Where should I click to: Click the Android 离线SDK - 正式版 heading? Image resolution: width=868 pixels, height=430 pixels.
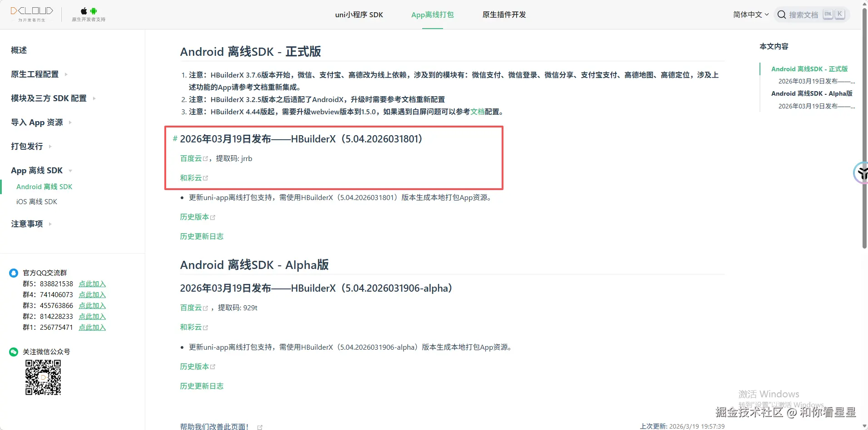coord(251,52)
